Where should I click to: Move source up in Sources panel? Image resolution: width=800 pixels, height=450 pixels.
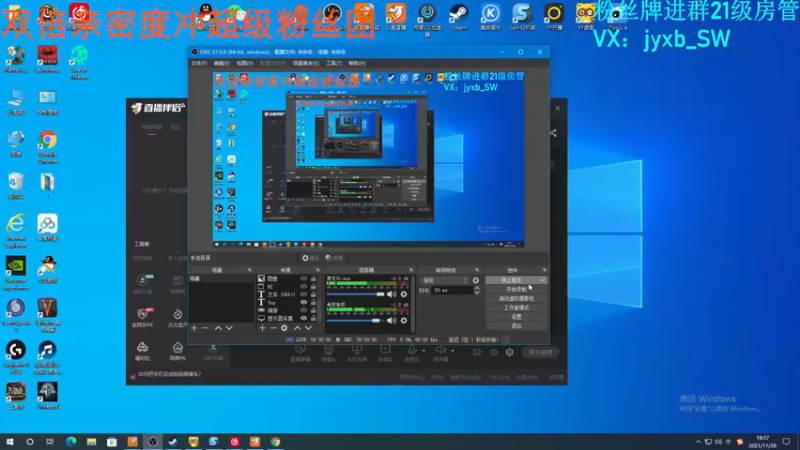point(297,328)
